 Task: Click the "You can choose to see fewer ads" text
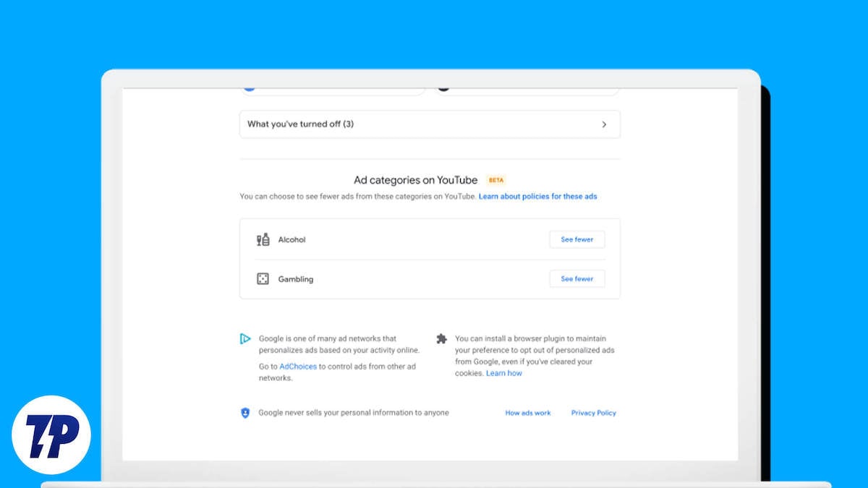[358, 197]
